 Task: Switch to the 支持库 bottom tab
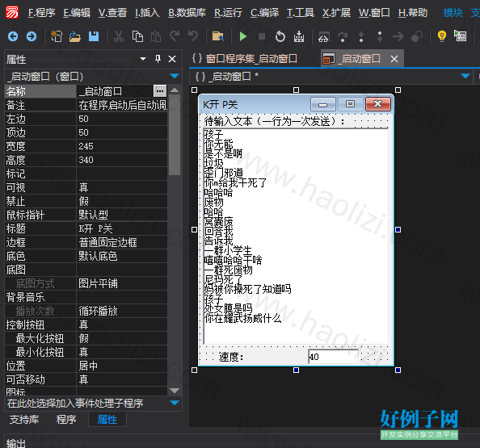[24, 420]
